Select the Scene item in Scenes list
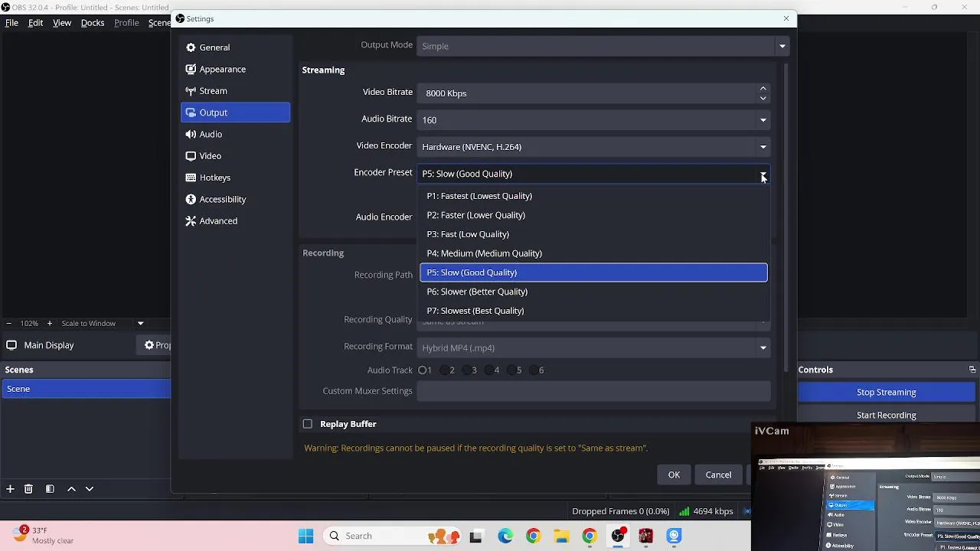Viewport: 980px width, 551px height. (x=86, y=389)
